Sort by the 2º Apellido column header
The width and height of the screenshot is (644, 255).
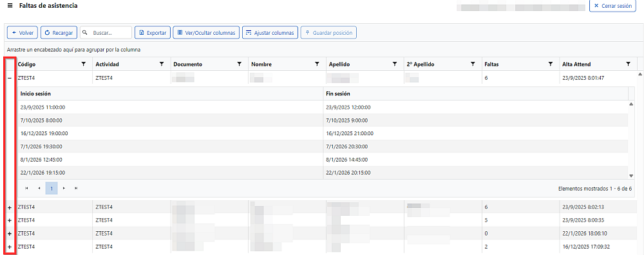point(420,64)
